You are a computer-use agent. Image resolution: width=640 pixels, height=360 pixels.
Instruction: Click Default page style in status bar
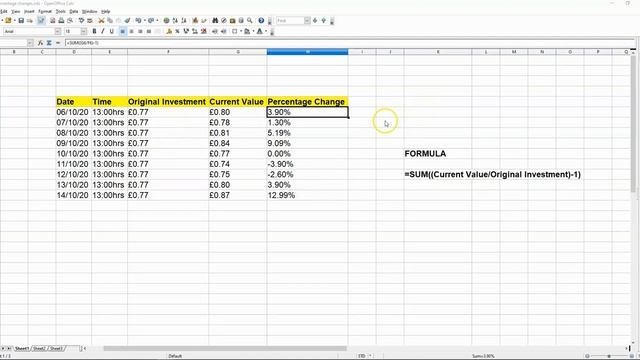[x=175, y=356]
